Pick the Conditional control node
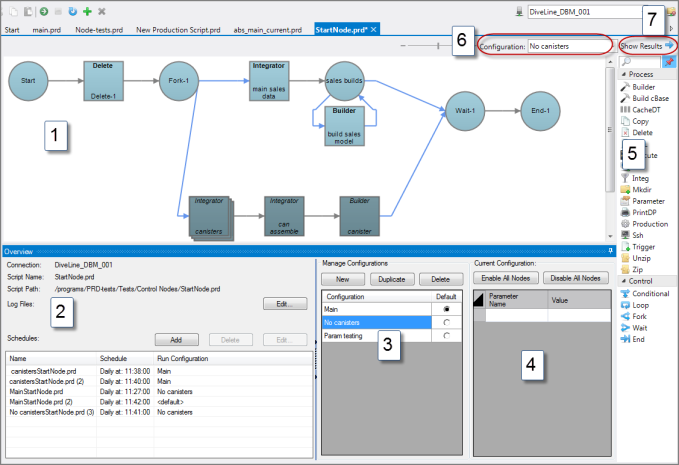This screenshot has height=465, width=679. 651,294
